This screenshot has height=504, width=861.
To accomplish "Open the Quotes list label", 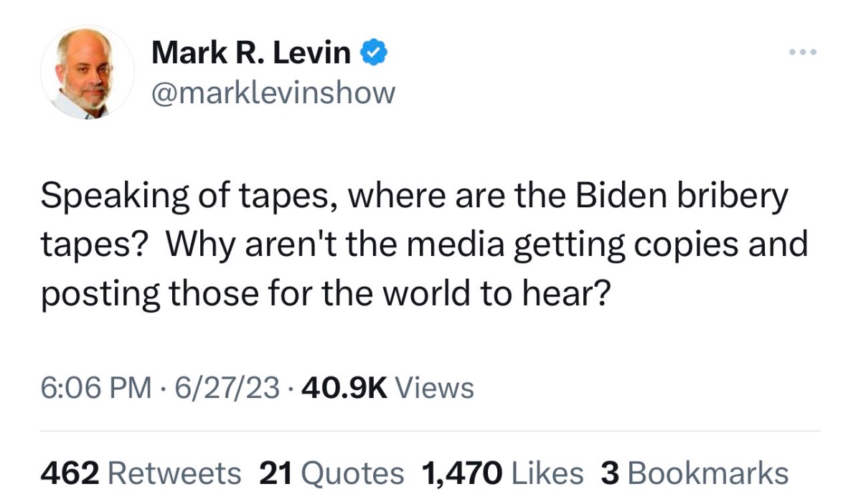I will click(352, 473).
